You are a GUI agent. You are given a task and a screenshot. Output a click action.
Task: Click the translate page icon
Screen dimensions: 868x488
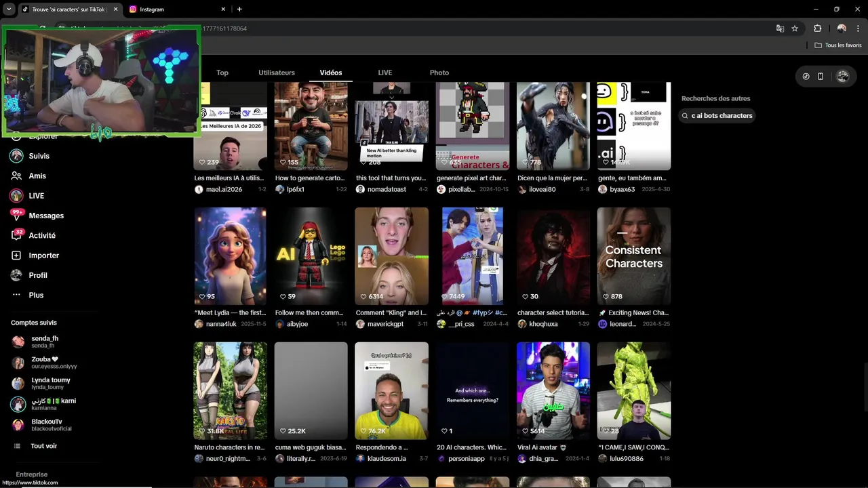coord(780,28)
